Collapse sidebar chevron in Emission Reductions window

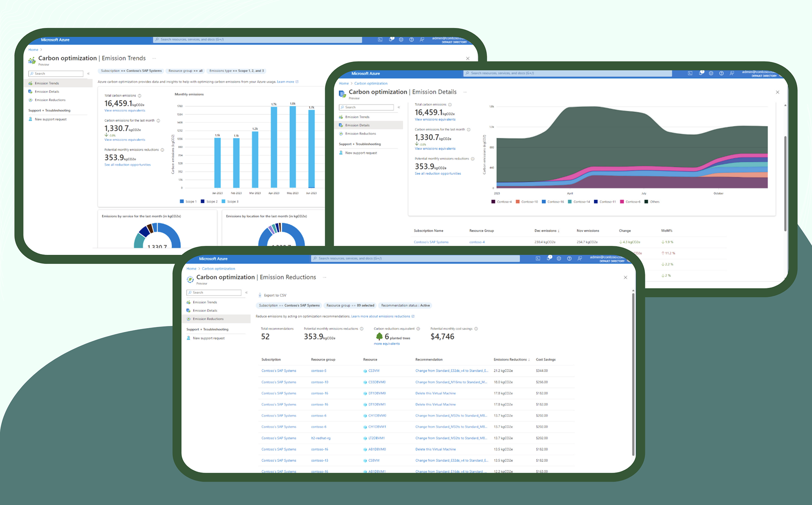click(246, 293)
